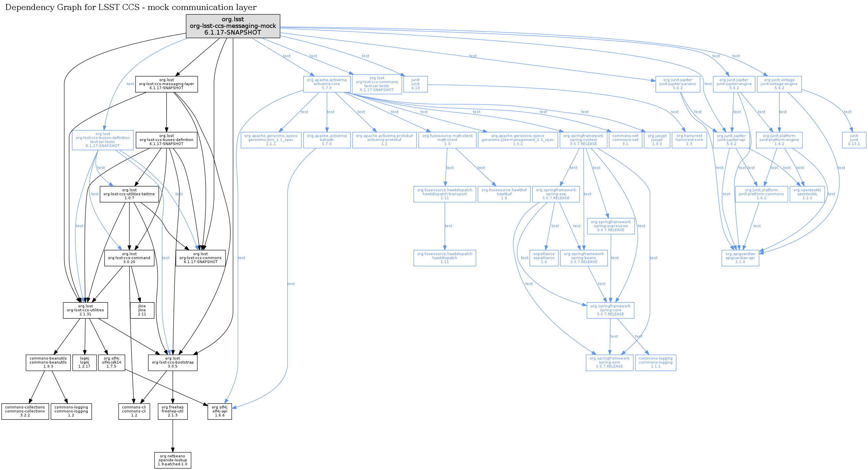Viewport: 868px width, 470px height.
Task: Select the opentest4j 1.2.0 node
Action: 807,194
